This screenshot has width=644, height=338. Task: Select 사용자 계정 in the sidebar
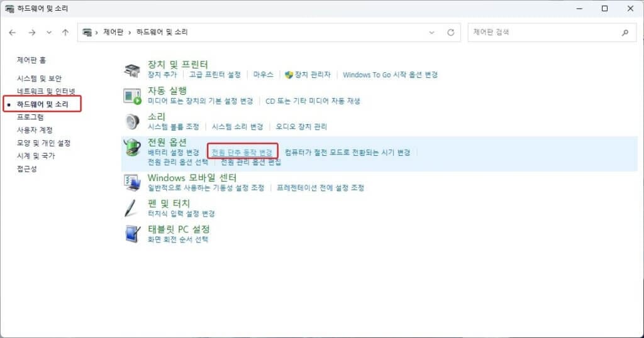pyautogui.click(x=35, y=130)
